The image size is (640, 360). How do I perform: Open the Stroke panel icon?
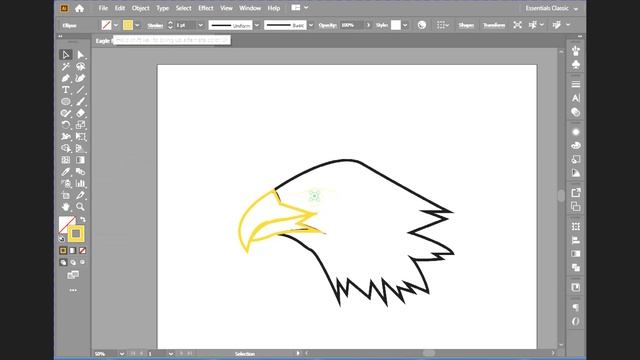click(576, 84)
